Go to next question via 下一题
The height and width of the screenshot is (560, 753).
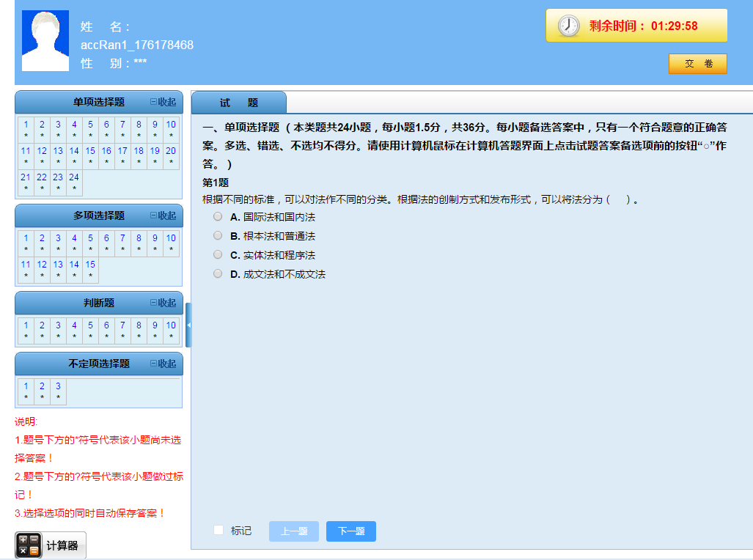350,531
